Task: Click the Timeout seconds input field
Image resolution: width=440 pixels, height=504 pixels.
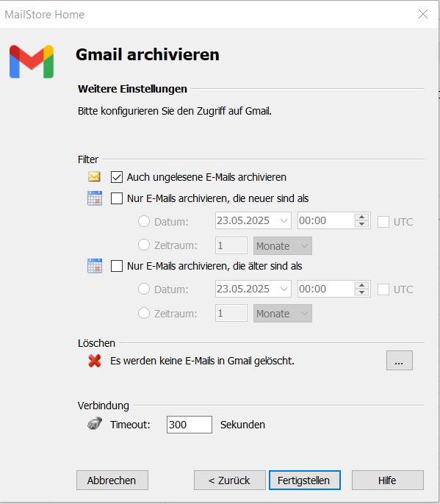Action: (190, 425)
